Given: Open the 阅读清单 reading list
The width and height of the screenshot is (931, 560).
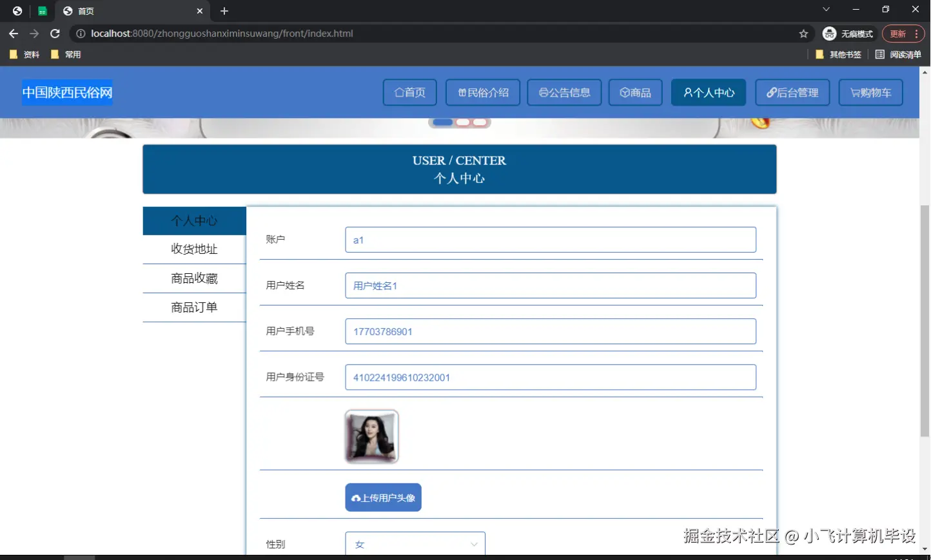Looking at the screenshot, I should pos(898,55).
